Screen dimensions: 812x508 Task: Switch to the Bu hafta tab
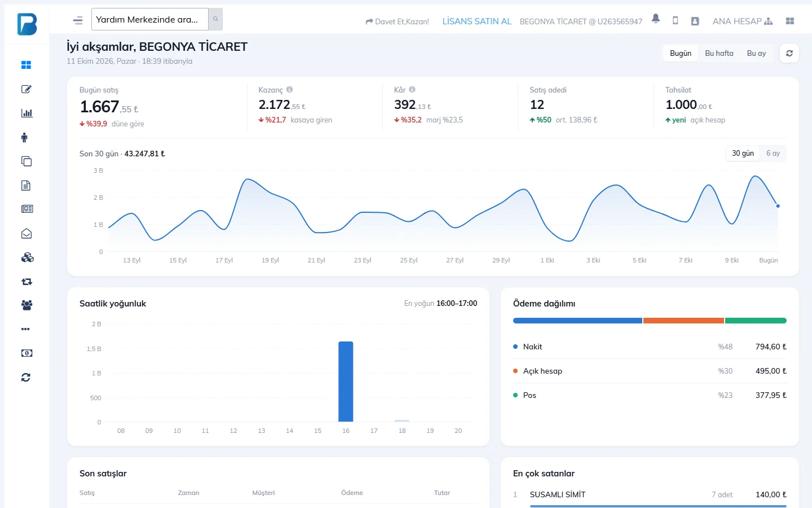(x=719, y=53)
